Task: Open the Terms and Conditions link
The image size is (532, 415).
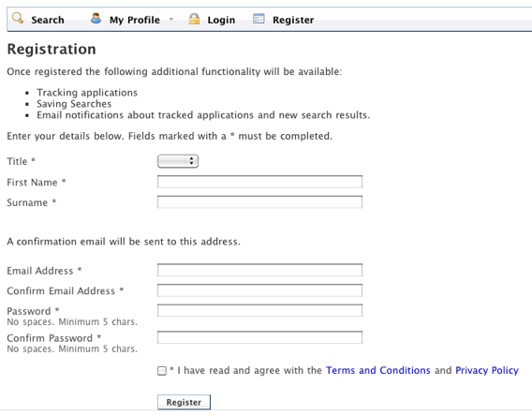Action: point(378,370)
